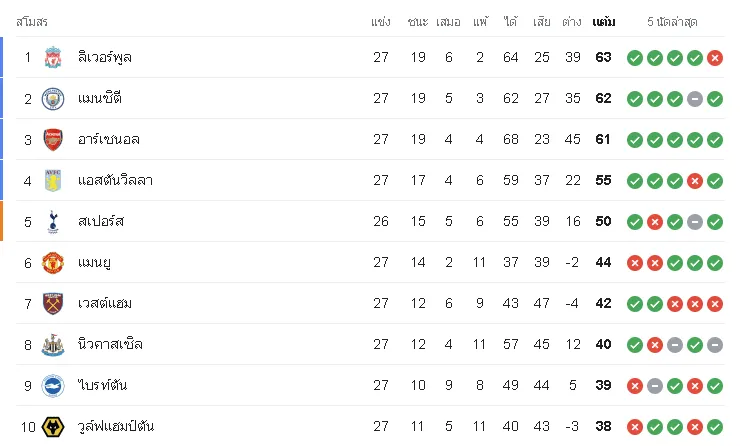Viewport: 750px width, 446px height.
Task: Open the ลิเวอร์พูล team name link
Action: tap(105, 57)
